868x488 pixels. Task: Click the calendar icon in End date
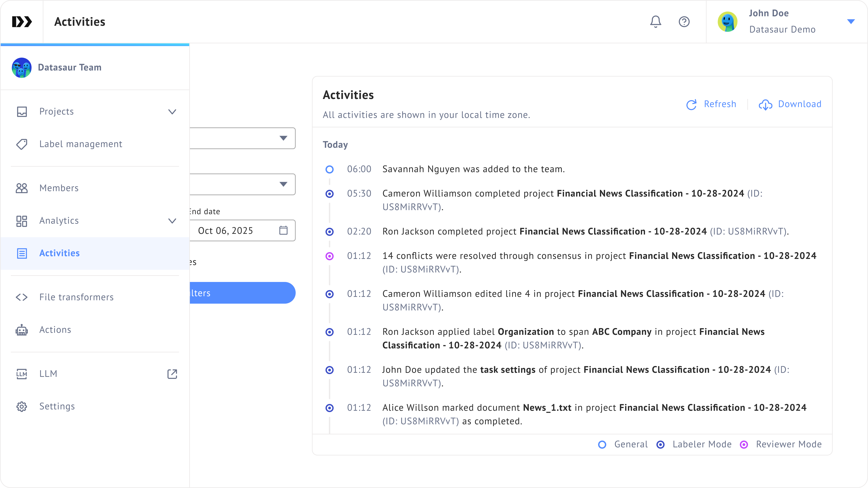(x=283, y=230)
